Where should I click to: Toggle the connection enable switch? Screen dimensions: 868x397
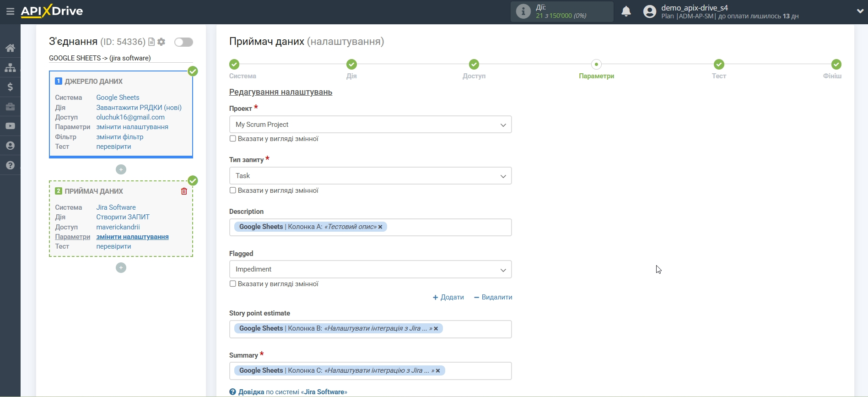pyautogui.click(x=183, y=42)
